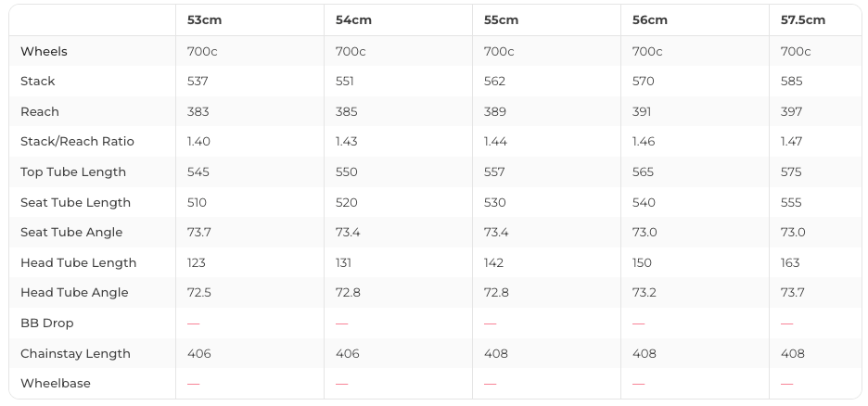
Task: Select the Stack/Reach Ratio row label
Action: pos(77,142)
